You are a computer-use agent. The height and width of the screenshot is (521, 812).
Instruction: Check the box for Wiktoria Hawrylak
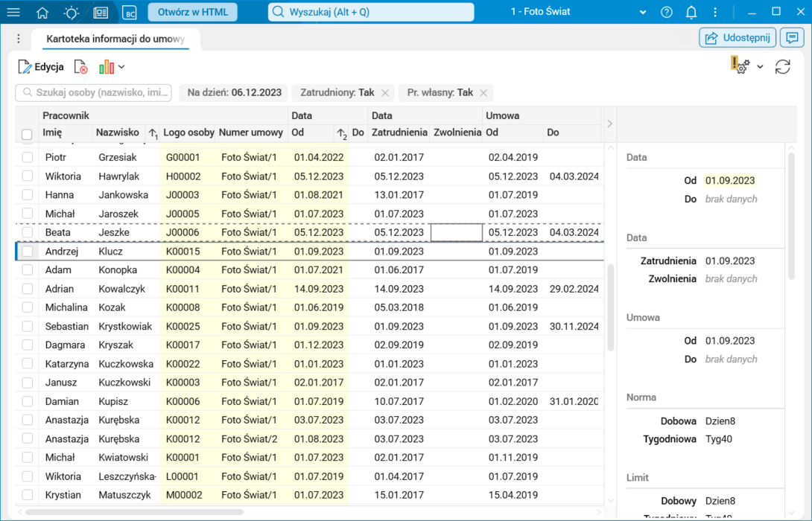tap(27, 176)
